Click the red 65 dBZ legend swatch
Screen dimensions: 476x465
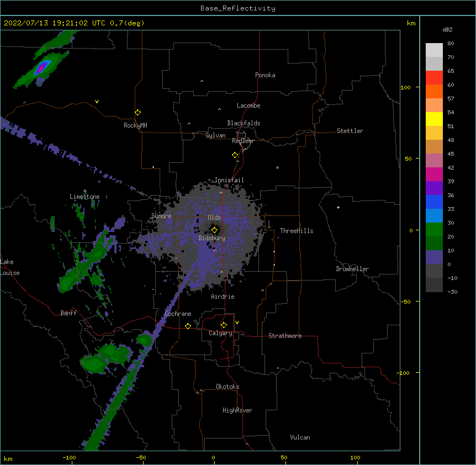tap(434, 78)
